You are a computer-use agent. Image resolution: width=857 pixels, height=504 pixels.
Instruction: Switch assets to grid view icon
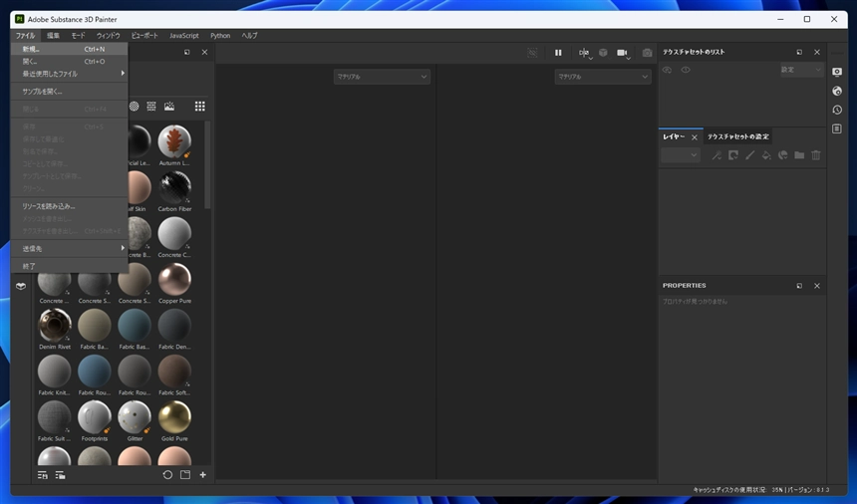(200, 106)
